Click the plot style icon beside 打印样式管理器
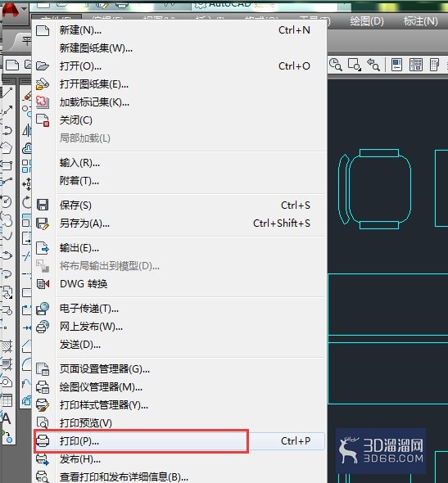The width and height of the screenshot is (448, 483). click(x=43, y=405)
